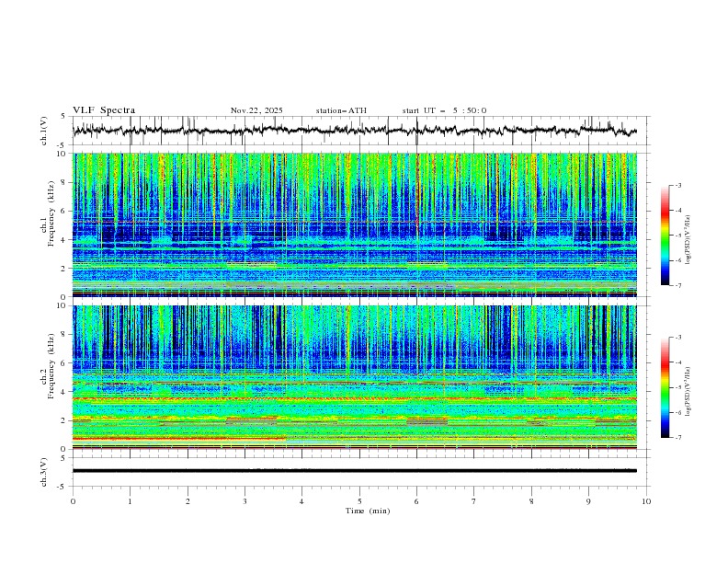Click the "-5" tick on the lower colorbar
This screenshot has width=728, height=563.
tap(677, 387)
